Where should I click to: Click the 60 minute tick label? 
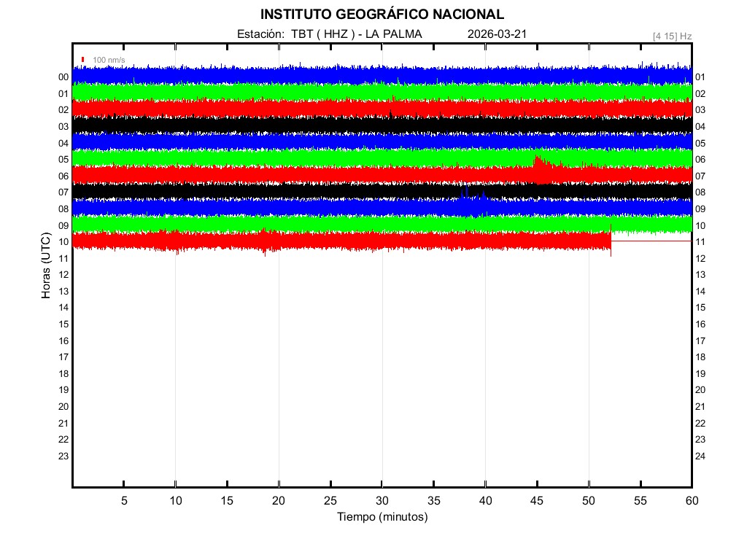692,500
